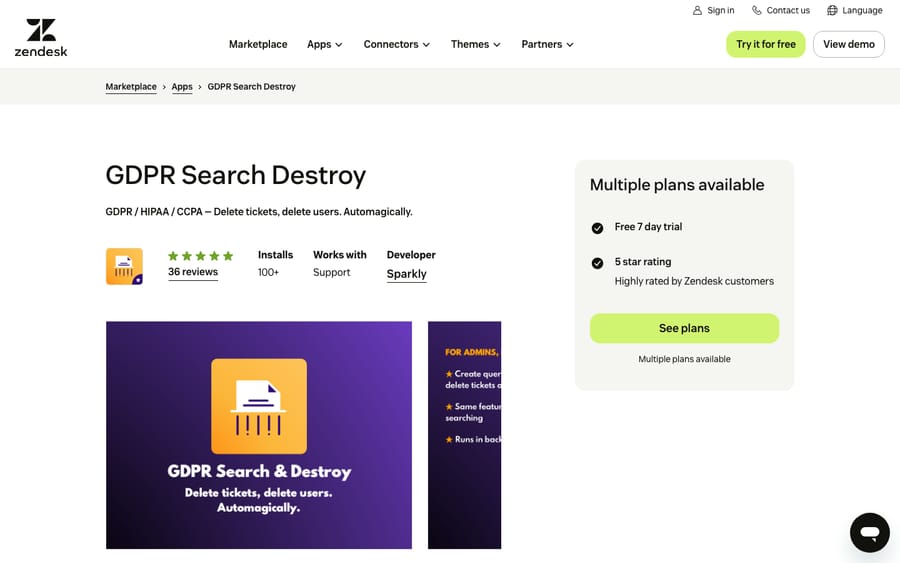Open the Sparkly developer link
The image size is (900, 563).
(x=406, y=274)
